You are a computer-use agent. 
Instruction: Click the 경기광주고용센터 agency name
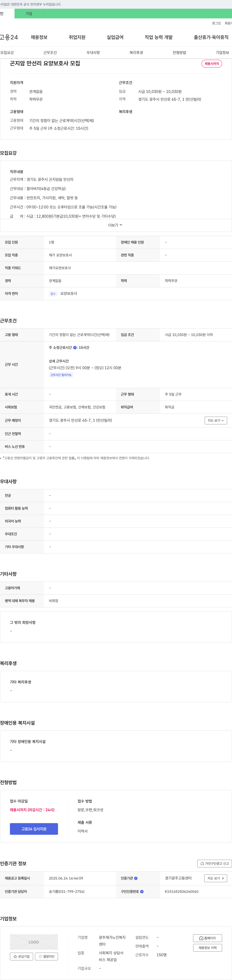click(178, 878)
